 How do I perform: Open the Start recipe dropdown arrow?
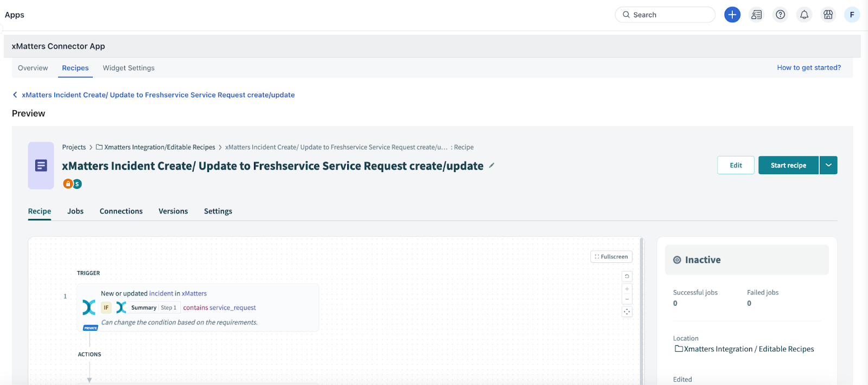(828, 165)
